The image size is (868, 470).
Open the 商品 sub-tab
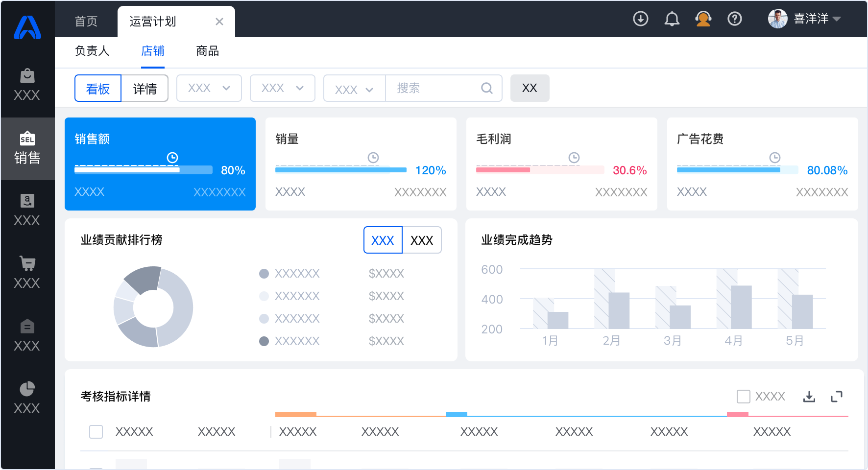tap(208, 51)
